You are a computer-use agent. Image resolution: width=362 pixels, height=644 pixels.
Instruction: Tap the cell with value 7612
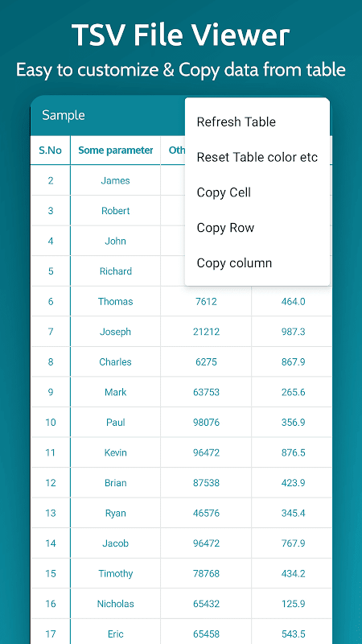[x=206, y=301]
